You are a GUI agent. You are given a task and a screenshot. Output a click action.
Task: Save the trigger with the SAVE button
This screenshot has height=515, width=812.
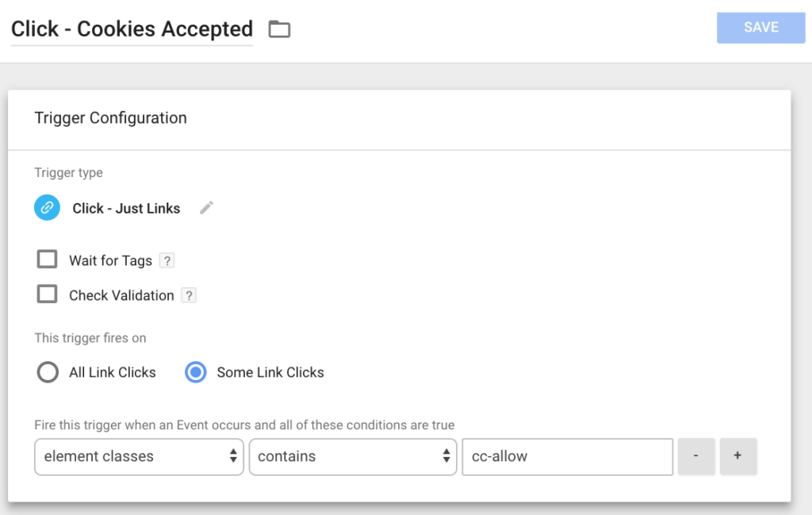pos(760,28)
